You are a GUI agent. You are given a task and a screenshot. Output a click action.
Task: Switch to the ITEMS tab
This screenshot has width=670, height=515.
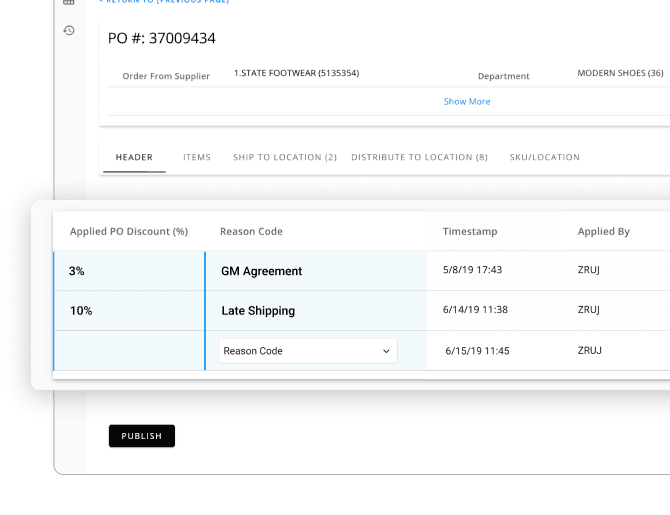(x=197, y=157)
